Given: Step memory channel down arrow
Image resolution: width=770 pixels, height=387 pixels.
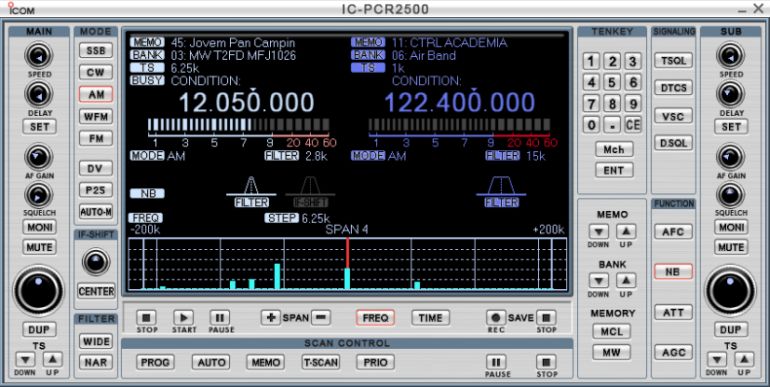Looking at the screenshot, I should 598,231.
